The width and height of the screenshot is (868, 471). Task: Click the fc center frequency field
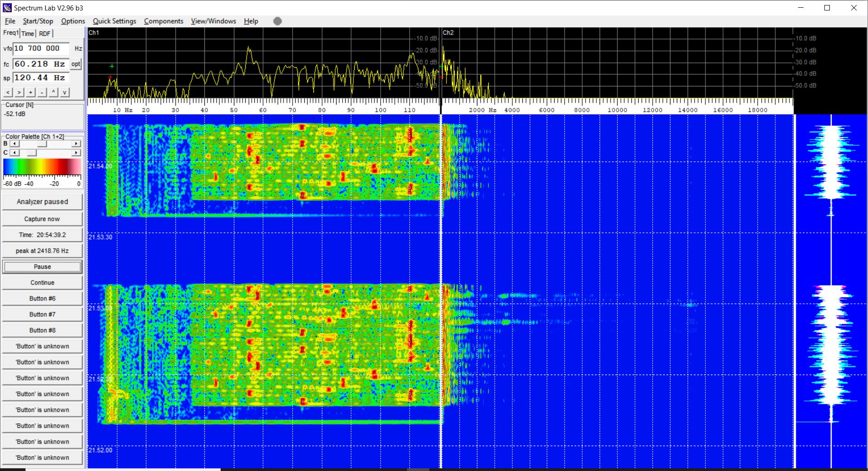point(41,64)
